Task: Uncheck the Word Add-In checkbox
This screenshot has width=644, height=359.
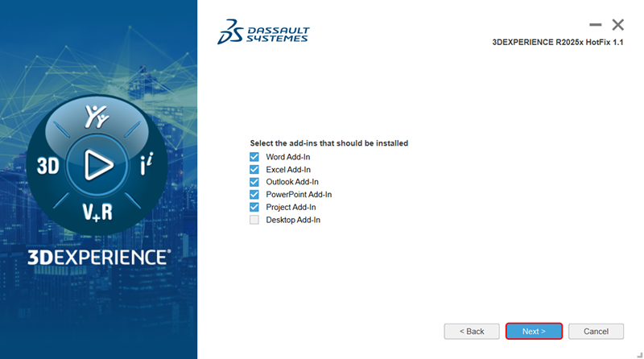Action: [254, 157]
